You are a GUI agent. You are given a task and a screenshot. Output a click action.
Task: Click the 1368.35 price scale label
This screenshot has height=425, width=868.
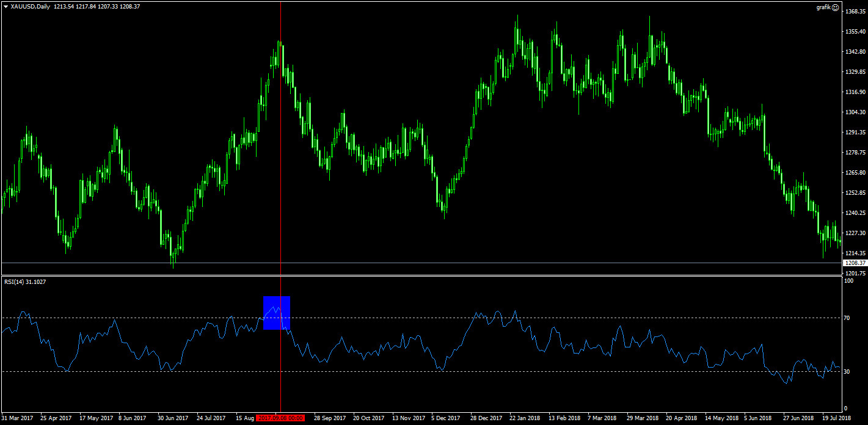pos(855,11)
